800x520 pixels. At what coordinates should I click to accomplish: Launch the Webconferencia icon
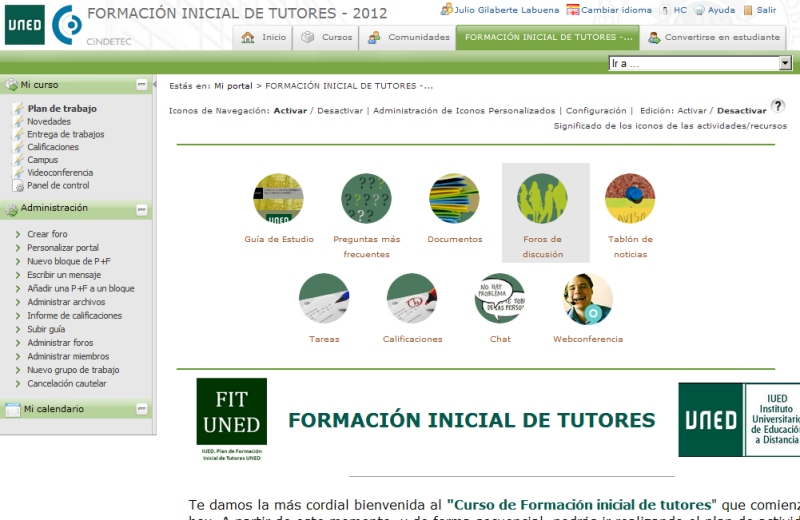pos(588,298)
